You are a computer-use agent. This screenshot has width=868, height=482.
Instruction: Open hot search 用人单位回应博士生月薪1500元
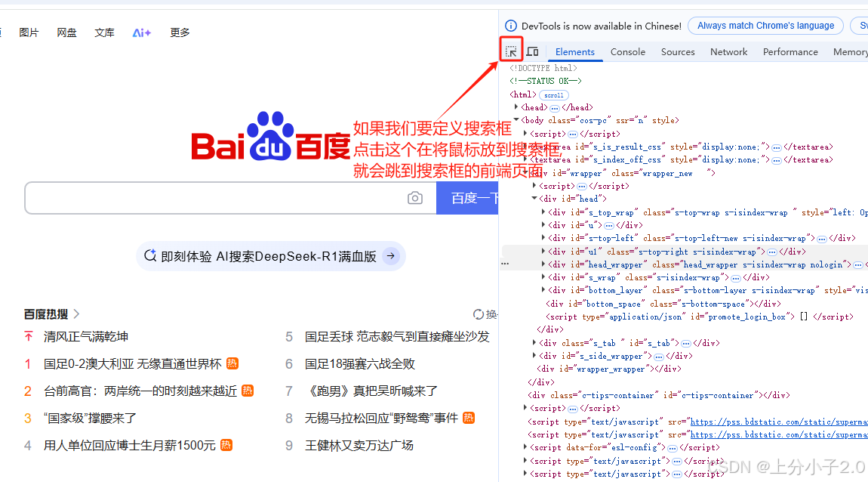point(130,446)
